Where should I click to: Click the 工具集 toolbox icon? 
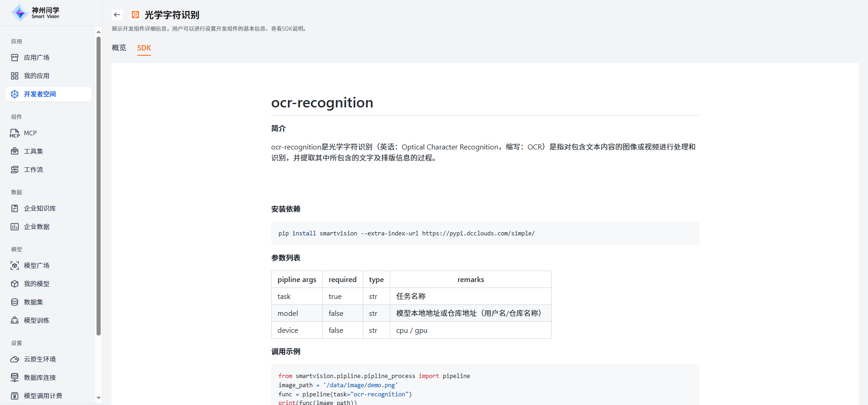(15, 151)
